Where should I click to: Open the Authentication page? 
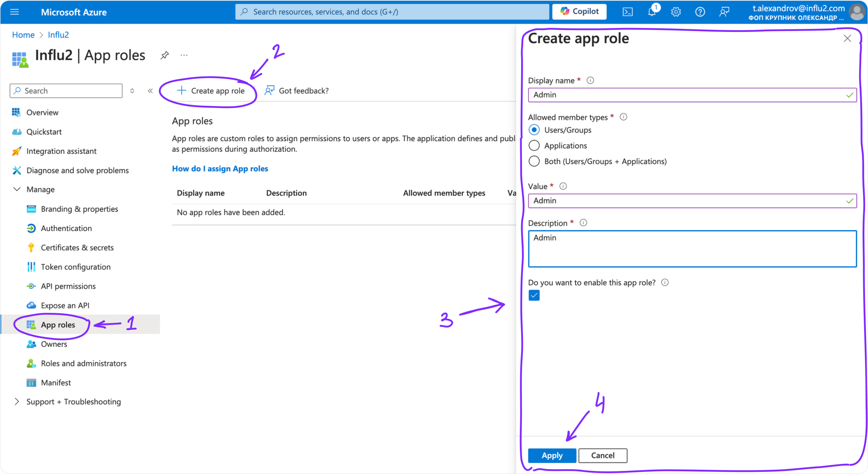[66, 228]
